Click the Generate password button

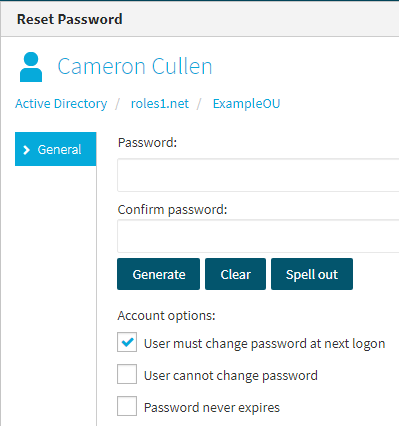pyautogui.click(x=158, y=274)
